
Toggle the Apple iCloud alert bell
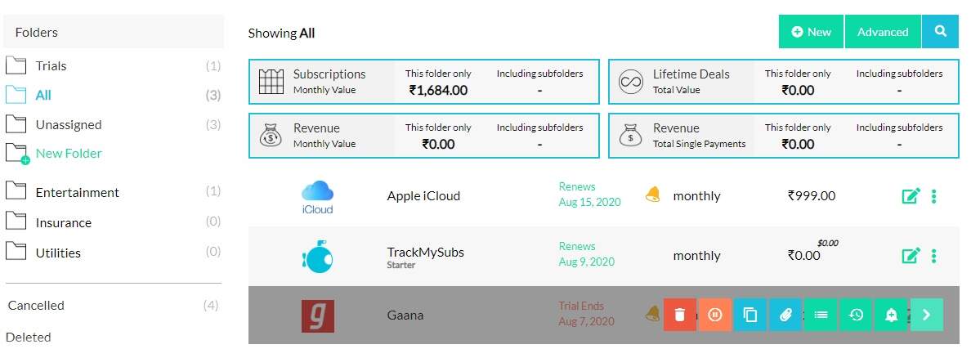coord(652,195)
